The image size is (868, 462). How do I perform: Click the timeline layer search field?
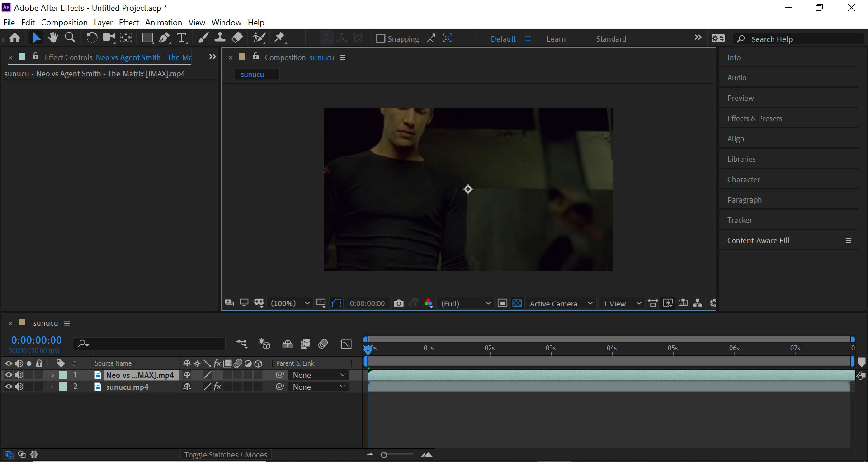149,344
